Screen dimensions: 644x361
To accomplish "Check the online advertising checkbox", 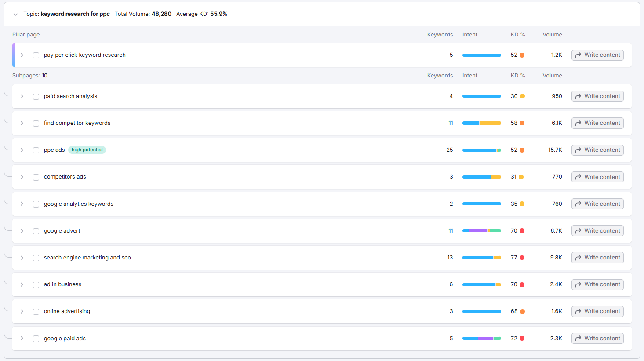I will [36, 312].
